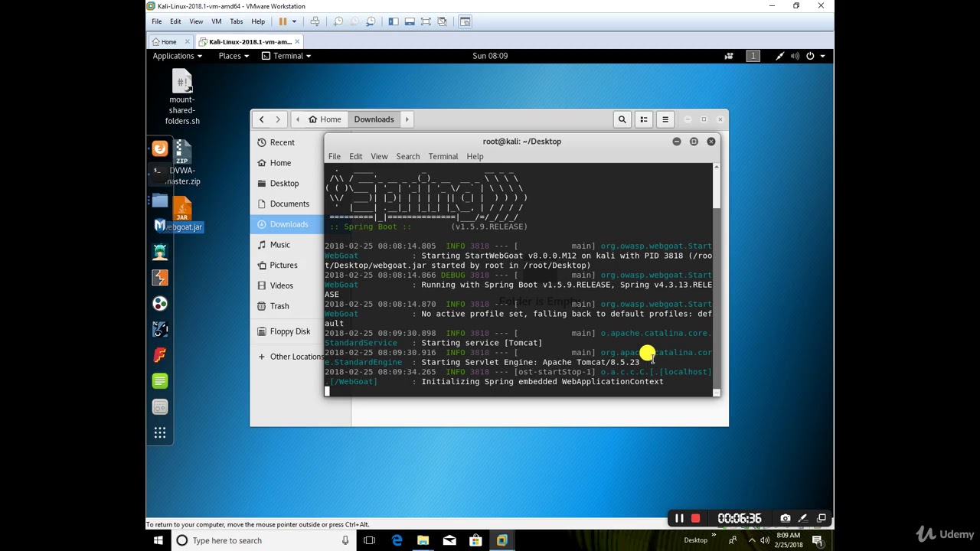Open the Show Applications grid icon

160,433
